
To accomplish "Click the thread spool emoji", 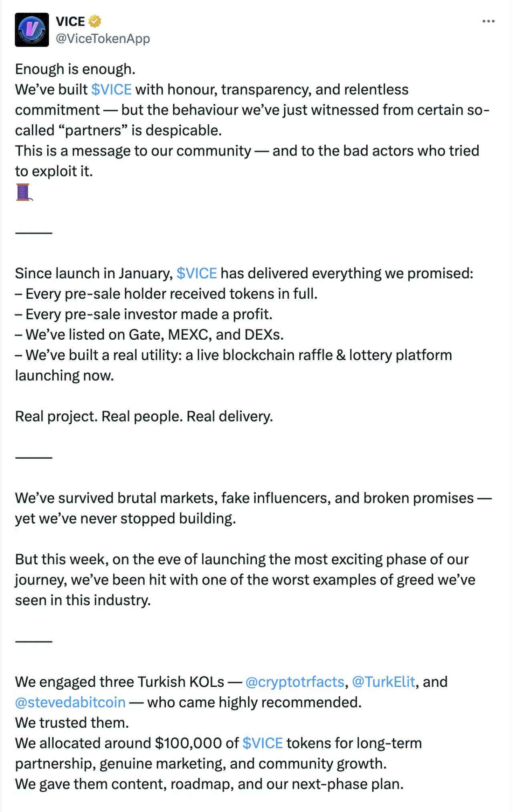I will 24,192.
